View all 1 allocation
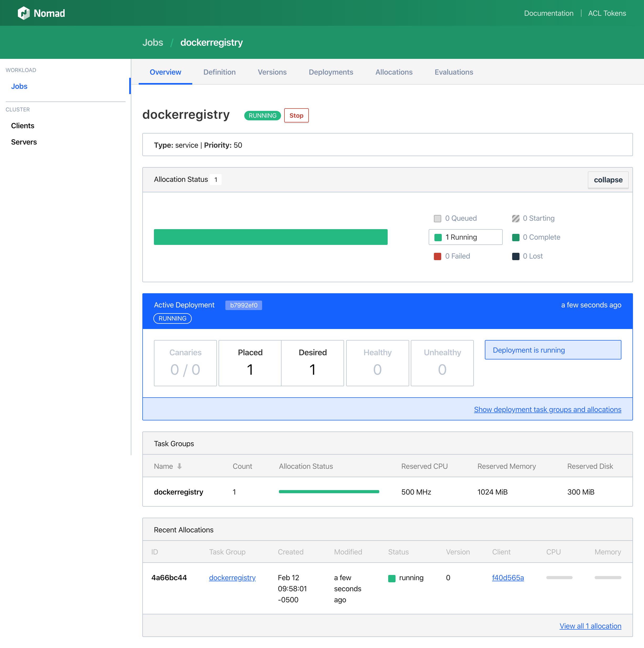644x648 pixels. pyautogui.click(x=590, y=626)
